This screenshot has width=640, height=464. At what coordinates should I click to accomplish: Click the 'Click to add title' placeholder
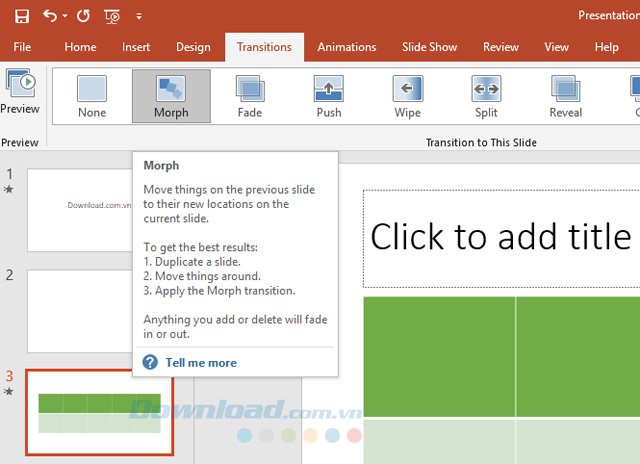501,238
